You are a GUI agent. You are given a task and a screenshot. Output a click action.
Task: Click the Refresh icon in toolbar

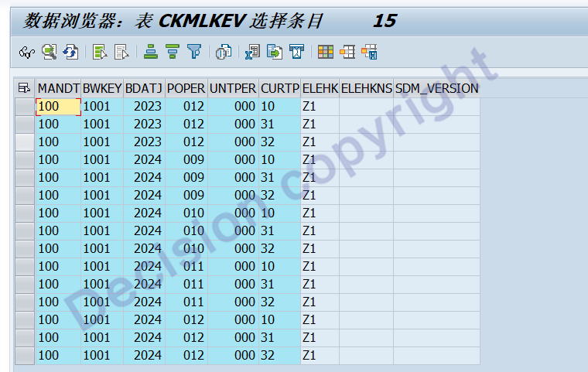[x=70, y=53]
